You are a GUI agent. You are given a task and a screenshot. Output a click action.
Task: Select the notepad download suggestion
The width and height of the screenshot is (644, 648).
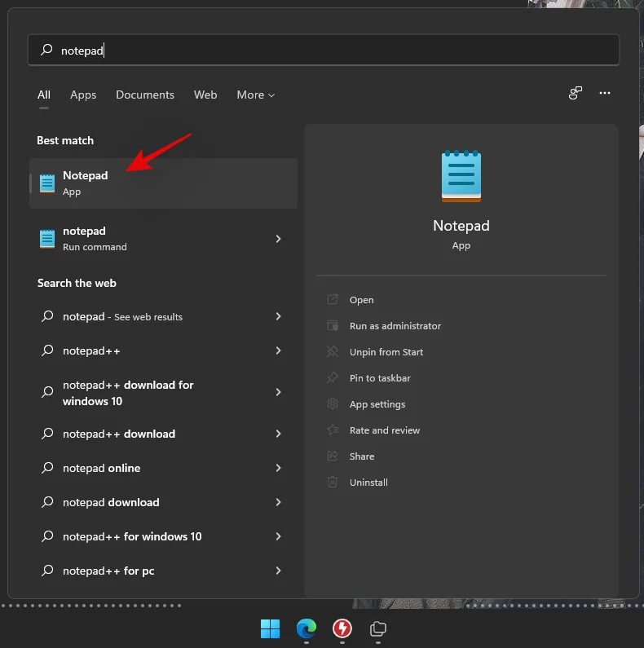click(x=163, y=502)
